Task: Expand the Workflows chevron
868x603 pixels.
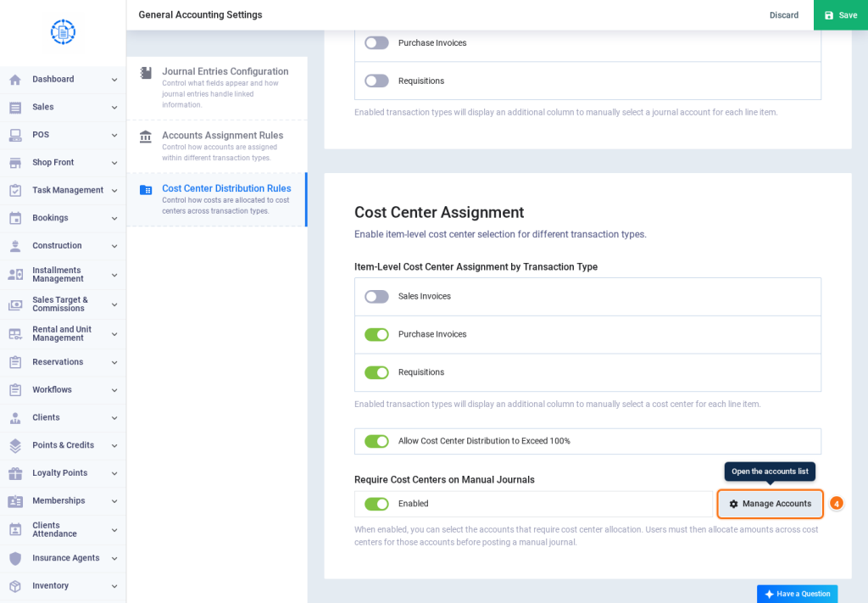Action: pyautogui.click(x=114, y=390)
